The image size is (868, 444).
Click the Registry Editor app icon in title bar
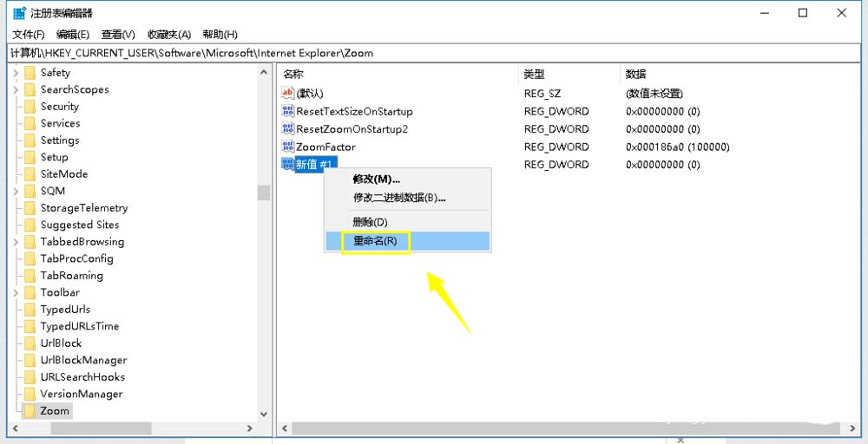tap(19, 13)
